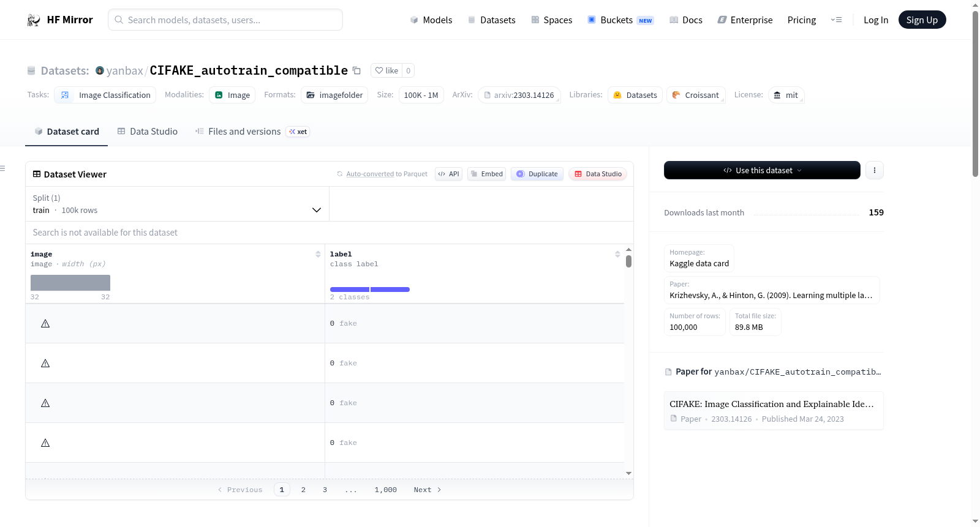Click the warning icon in the third image row
The height and width of the screenshot is (527, 980).
click(x=45, y=403)
